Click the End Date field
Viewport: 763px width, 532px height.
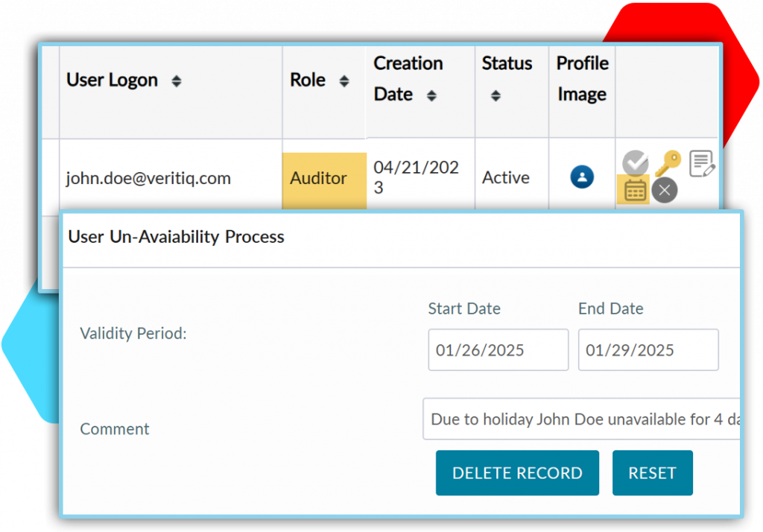[x=648, y=350]
